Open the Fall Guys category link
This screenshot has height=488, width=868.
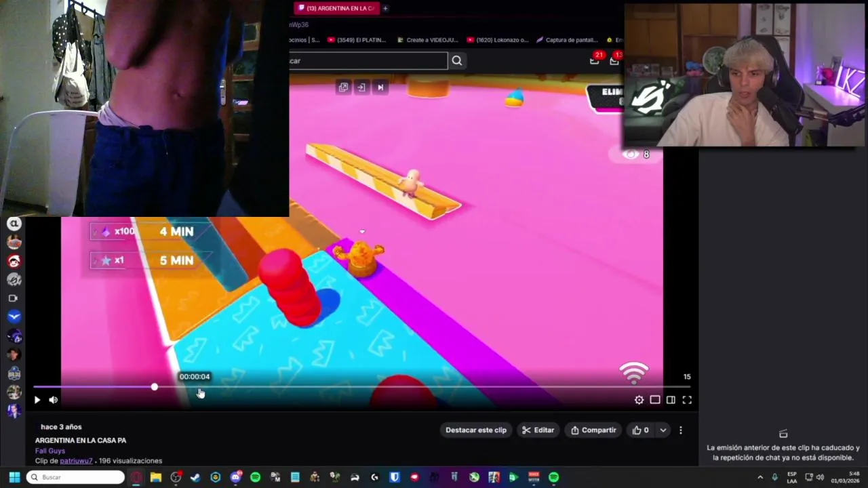[x=50, y=451]
